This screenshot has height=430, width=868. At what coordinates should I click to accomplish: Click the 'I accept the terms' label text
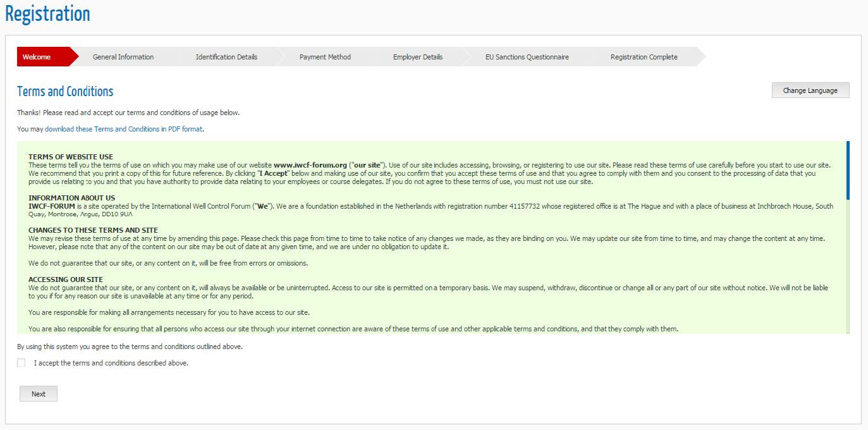(111, 364)
